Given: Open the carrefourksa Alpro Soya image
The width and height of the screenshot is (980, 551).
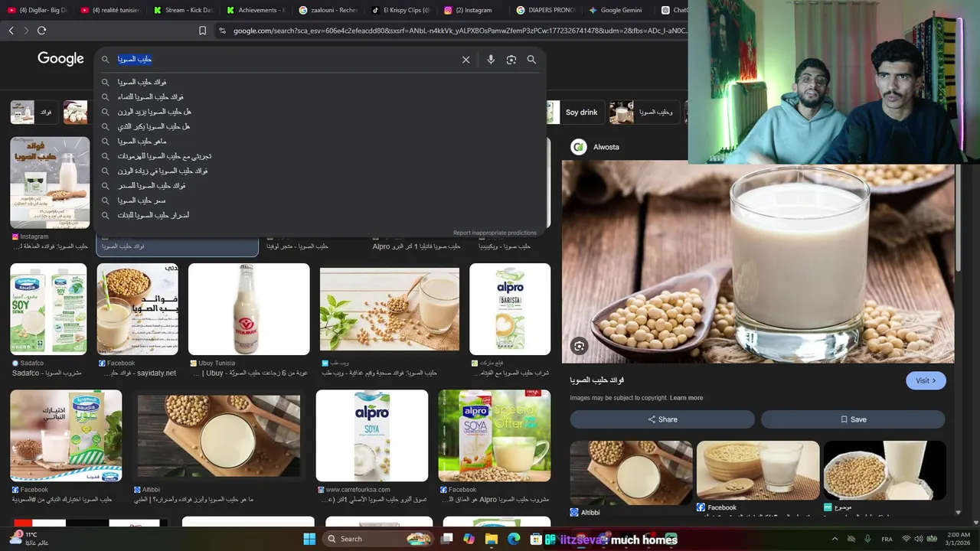Looking at the screenshot, I should coord(372,435).
